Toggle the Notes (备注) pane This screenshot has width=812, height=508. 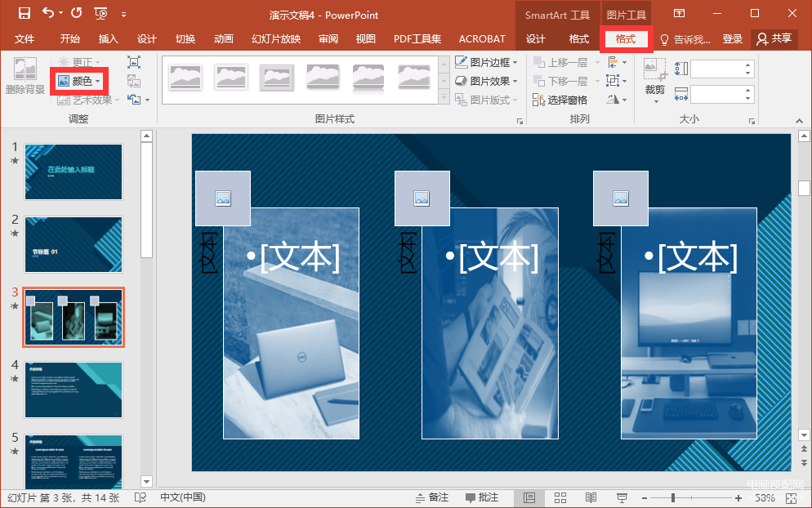[432, 497]
